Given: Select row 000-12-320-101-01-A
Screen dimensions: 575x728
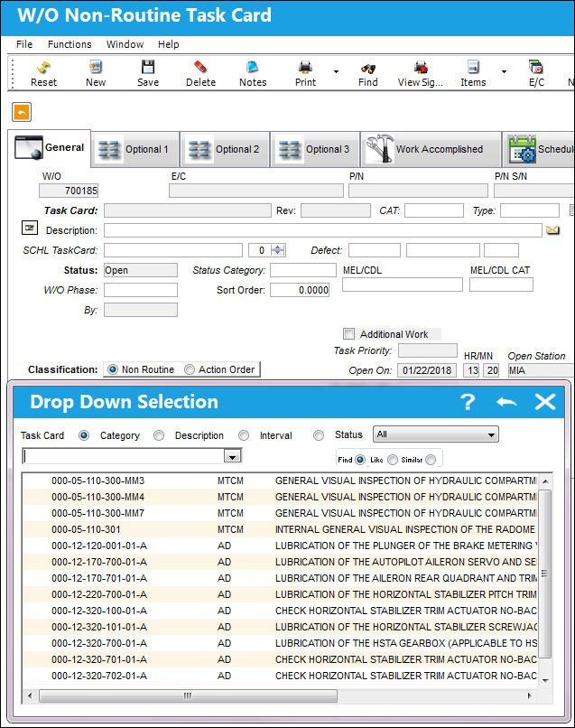Looking at the screenshot, I should click(281, 627).
